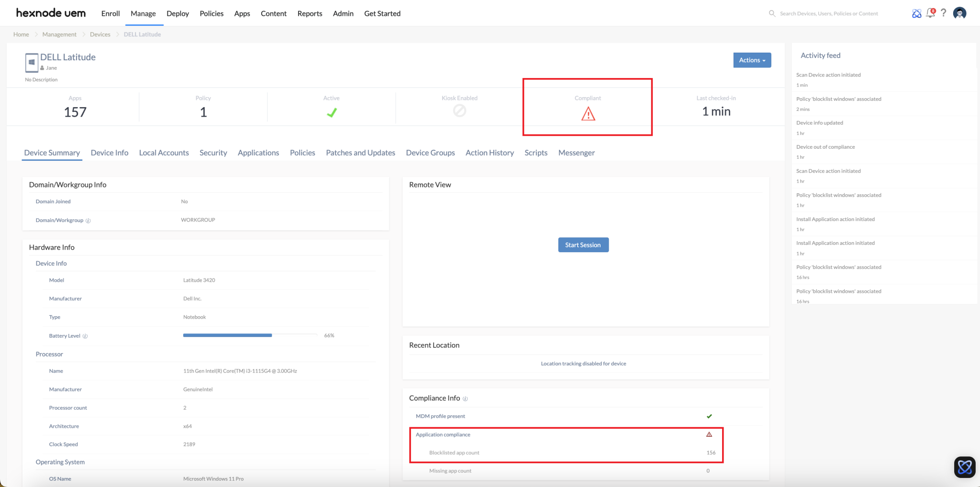
Task: Click the red Compliant warning triangle
Action: (x=587, y=113)
